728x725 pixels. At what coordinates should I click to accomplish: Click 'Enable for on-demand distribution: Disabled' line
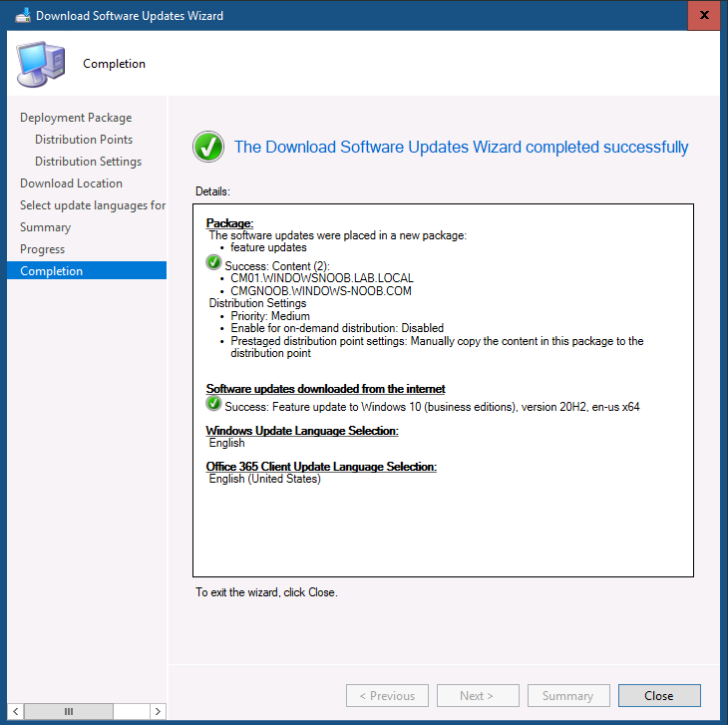(337, 328)
